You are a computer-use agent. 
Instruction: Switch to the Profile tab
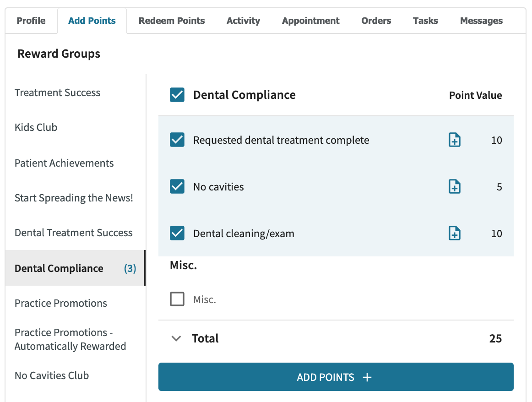pos(31,21)
